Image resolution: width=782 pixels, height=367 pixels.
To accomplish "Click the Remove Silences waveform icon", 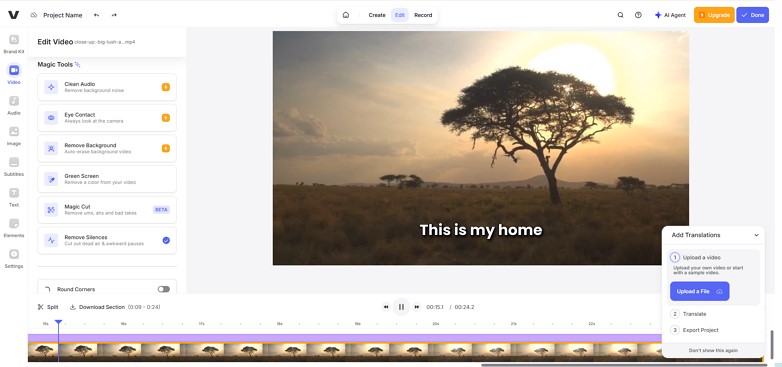I will [51, 240].
